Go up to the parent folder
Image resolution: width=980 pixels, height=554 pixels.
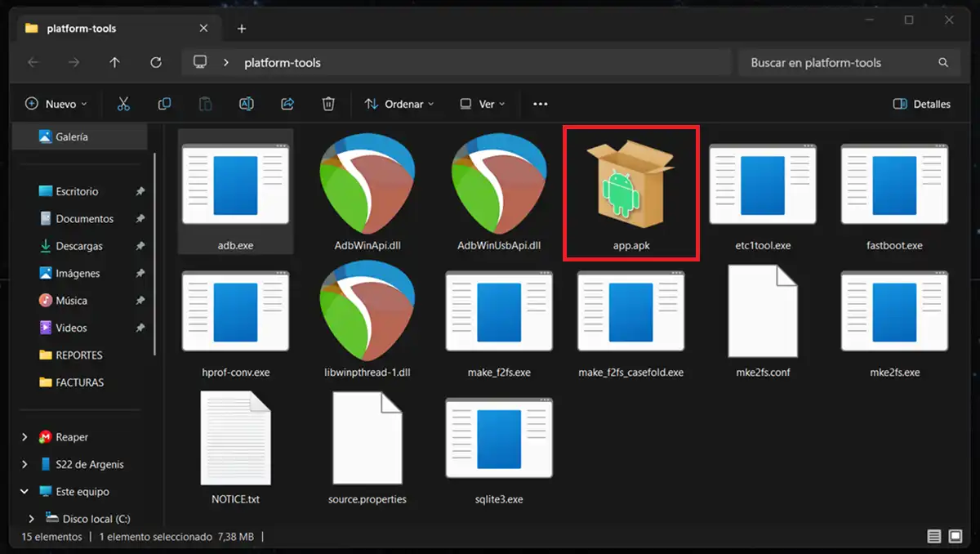point(115,62)
